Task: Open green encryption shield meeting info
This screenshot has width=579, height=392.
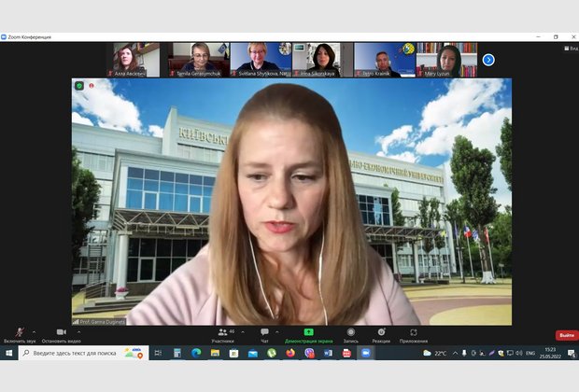Action: pos(79,86)
